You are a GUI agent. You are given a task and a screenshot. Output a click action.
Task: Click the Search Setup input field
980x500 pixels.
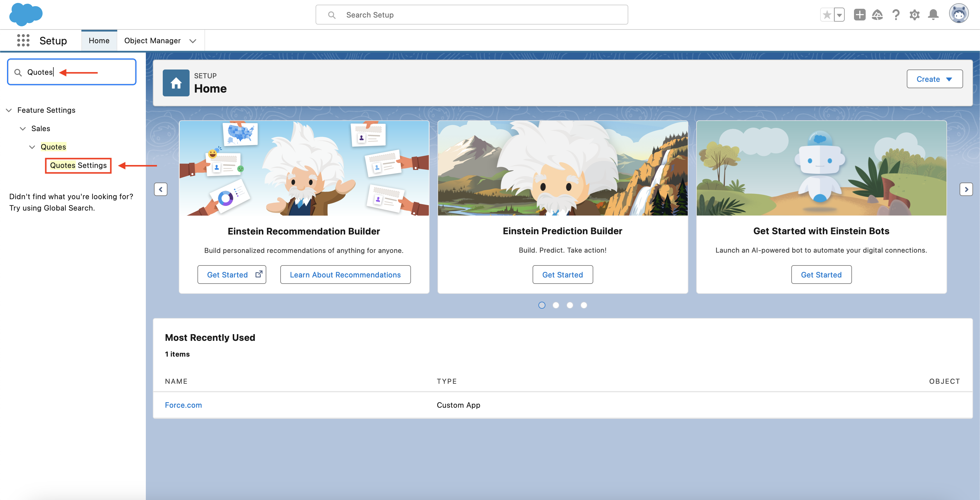tap(472, 15)
